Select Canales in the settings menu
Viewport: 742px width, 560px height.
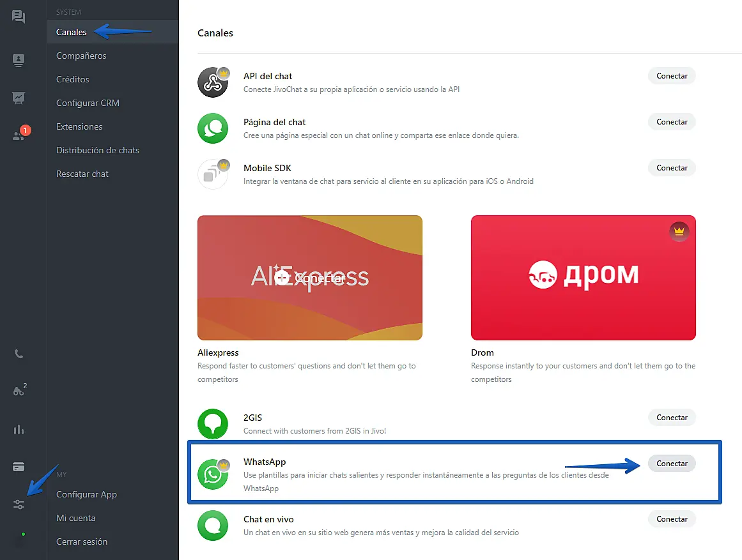[x=72, y=32]
